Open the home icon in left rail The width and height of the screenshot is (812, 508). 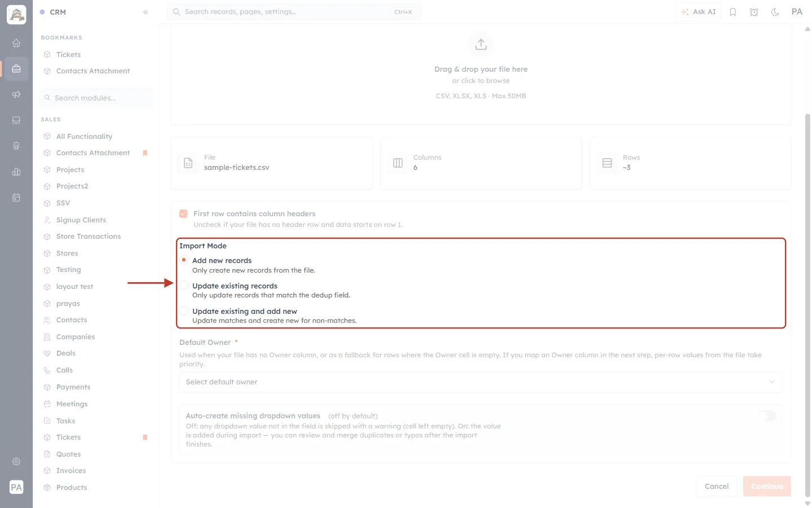[x=16, y=43]
